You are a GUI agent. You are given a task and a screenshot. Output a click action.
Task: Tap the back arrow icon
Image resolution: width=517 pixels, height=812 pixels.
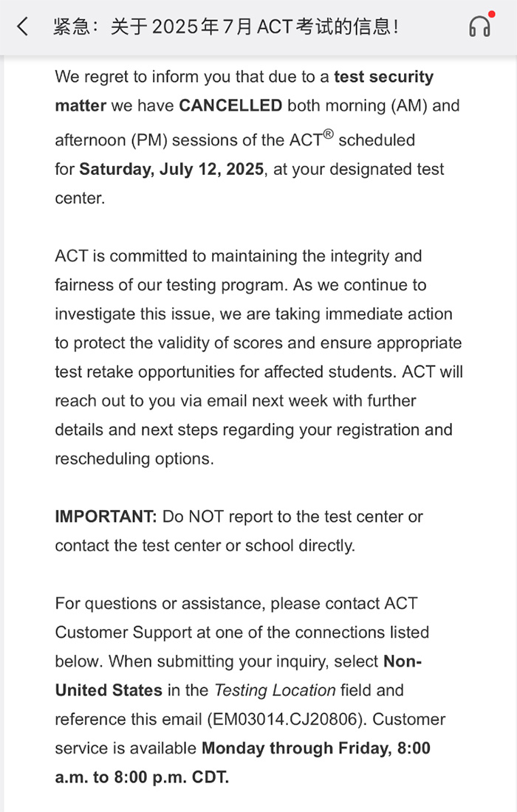[x=23, y=27]
